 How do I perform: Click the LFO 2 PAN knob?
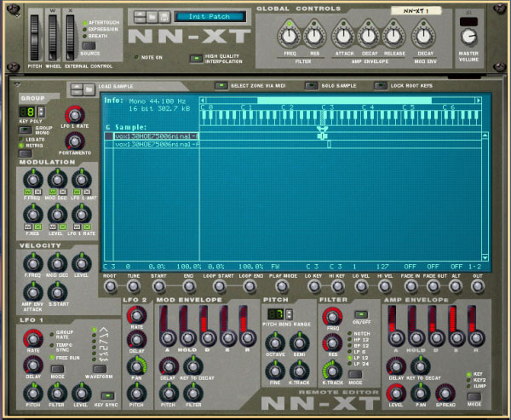tap(136, 366)
